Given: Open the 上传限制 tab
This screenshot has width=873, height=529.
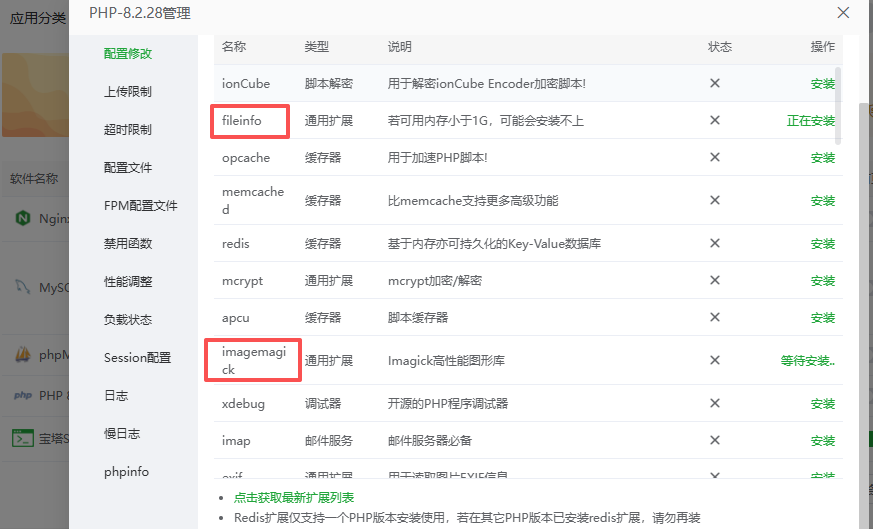Looking at the screenshot, I should [x=128, y=92].
